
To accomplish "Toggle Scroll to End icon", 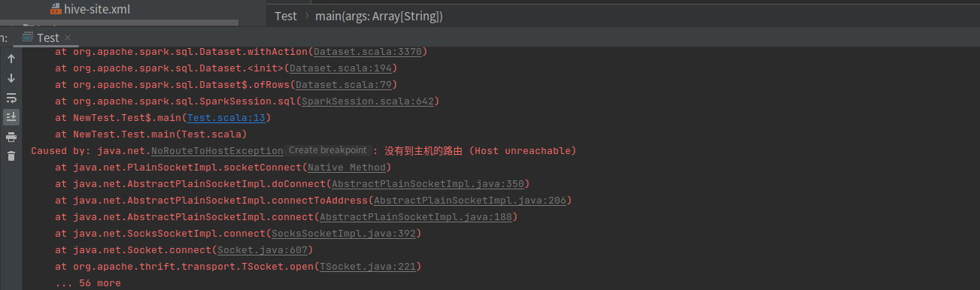I will [11, 117].
